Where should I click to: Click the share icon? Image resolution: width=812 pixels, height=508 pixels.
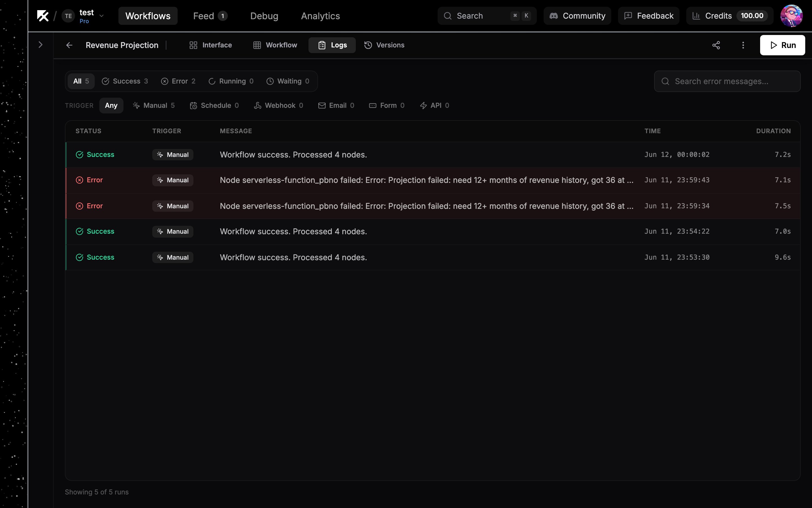[x=716, y=45]
